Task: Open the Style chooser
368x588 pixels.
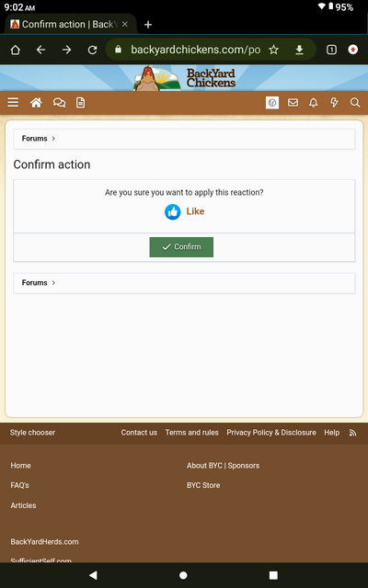Action: point(32,433)
